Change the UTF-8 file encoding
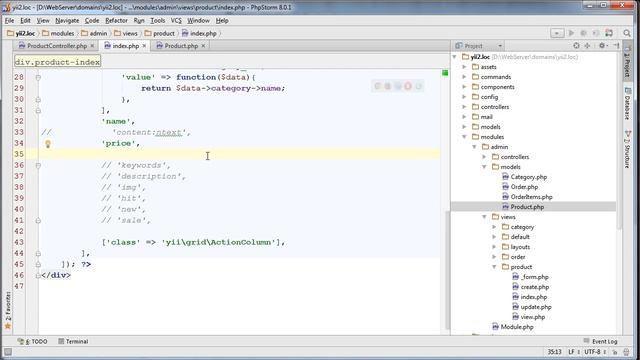This screenshot has height=360, width=640. pos(594,352)
